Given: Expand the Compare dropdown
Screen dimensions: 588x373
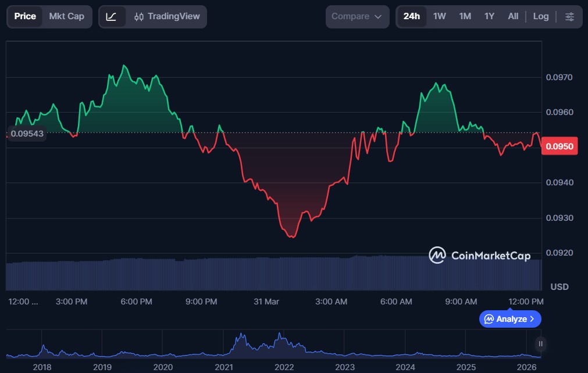Looking at the screenshot, I should (357, 17).
